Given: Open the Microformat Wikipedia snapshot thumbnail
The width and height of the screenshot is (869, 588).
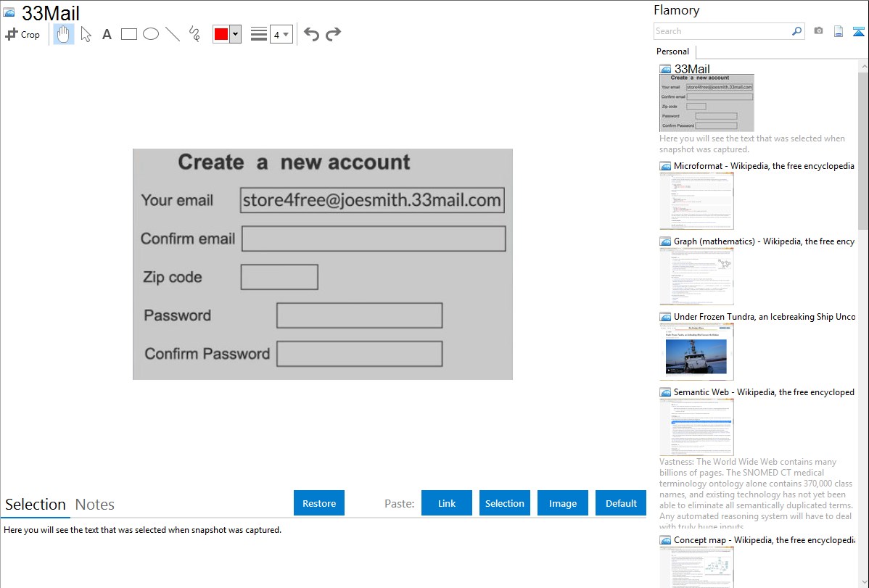Looking at the screenshot, I should click(696, 201).
